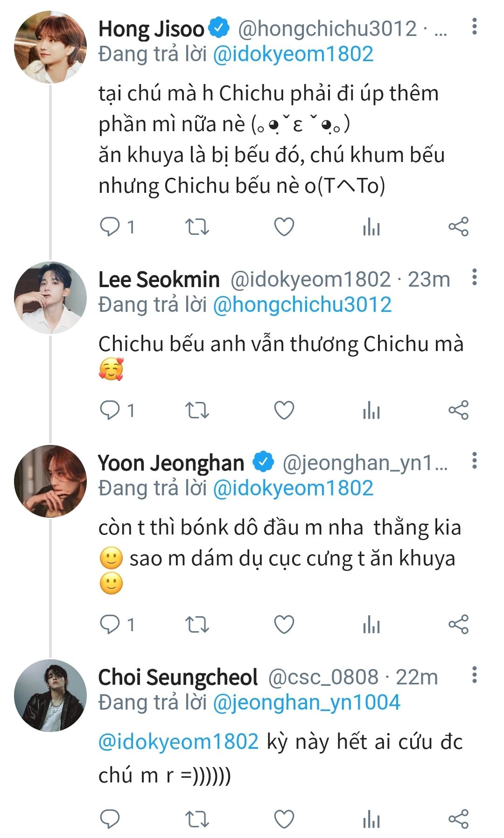Click the @idokyeom1802 mention in Seungcheol's tweet
This screenshot has width=504, height=838.
tap(178, 741)
